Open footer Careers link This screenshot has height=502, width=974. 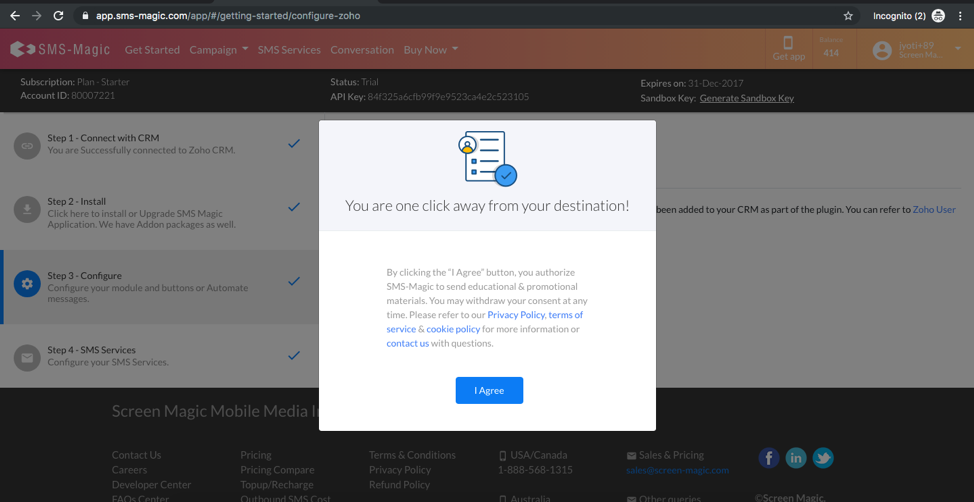[129, 470]
